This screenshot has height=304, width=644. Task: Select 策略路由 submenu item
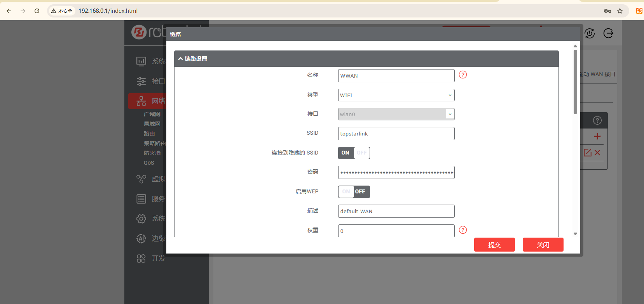click(x=155, y=143)
